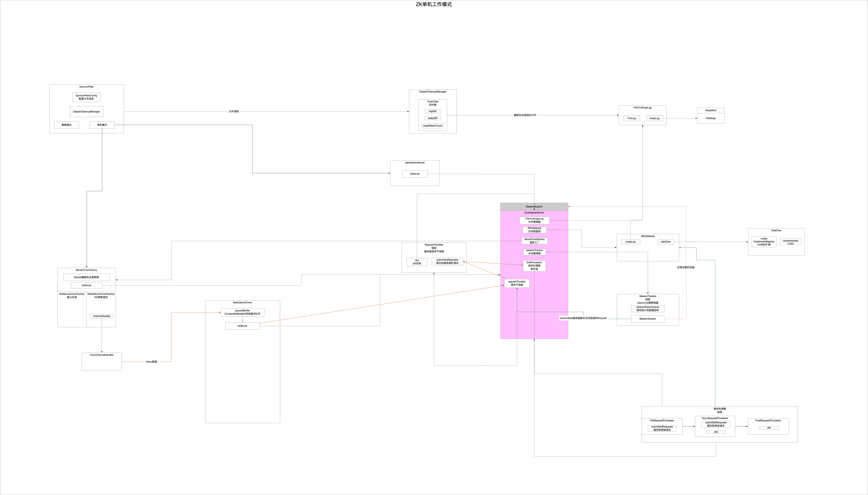Click the Netty数据 edge label

pyautogui.click(x=151, y=362)
